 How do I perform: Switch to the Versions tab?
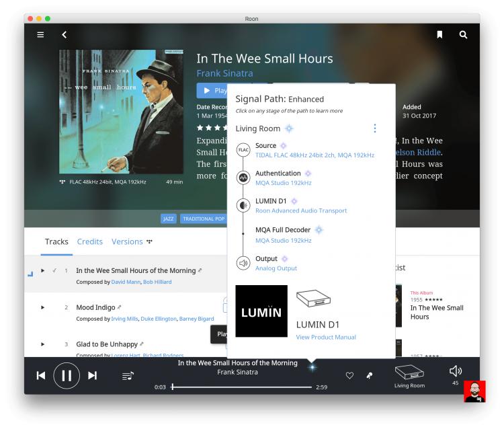pos(127,241)
